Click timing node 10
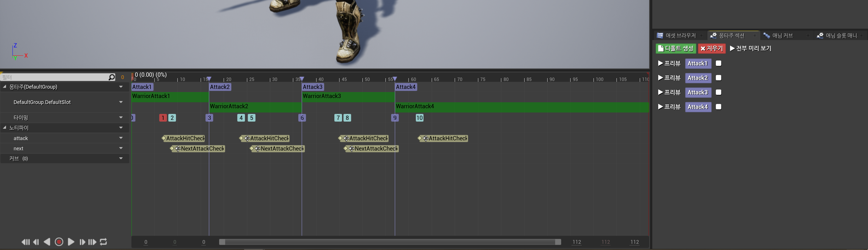Image resolution: width=868 pixels, height=250 pixels. 420,118
